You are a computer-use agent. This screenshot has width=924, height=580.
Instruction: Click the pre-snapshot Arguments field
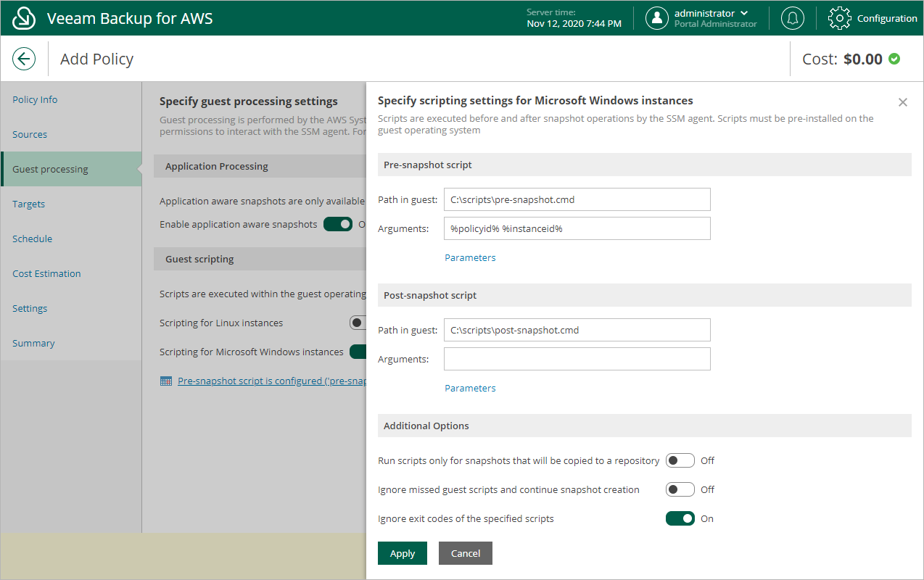tap(577, 228)
